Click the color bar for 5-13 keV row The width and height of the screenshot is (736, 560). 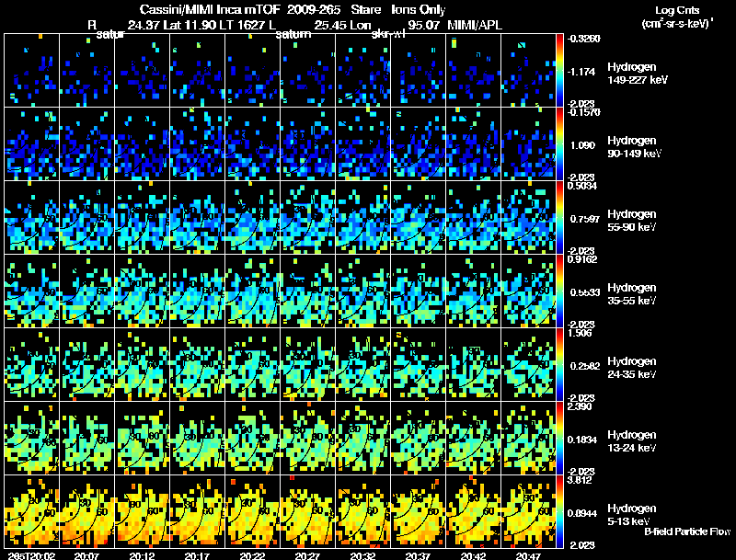point(559,512)
